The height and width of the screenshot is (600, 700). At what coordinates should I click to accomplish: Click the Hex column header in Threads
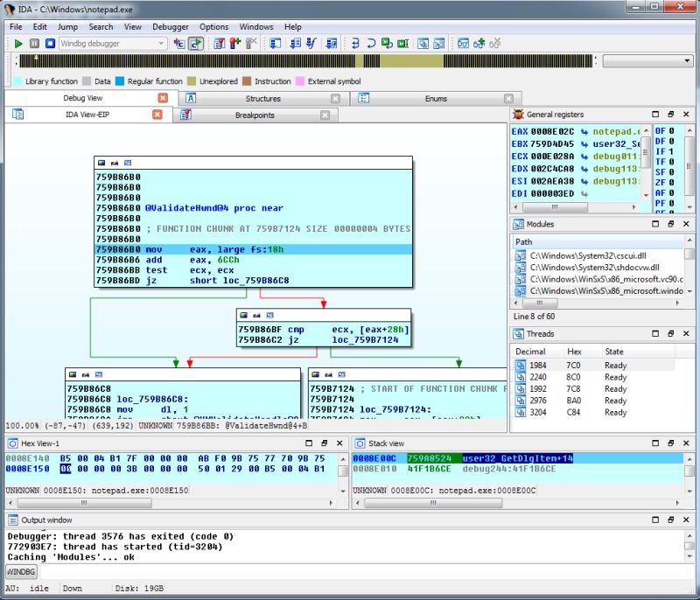tap(582, 352)
